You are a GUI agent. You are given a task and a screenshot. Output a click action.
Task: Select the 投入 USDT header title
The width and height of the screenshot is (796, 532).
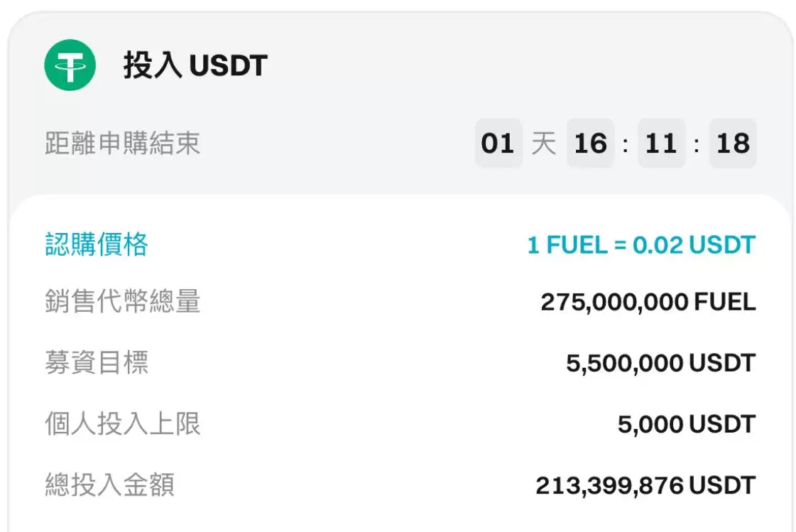pos(192,65)
